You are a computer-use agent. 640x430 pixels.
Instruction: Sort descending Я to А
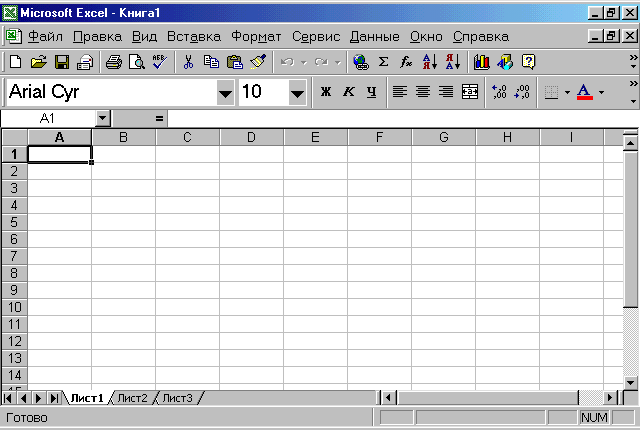coord(453,62)
